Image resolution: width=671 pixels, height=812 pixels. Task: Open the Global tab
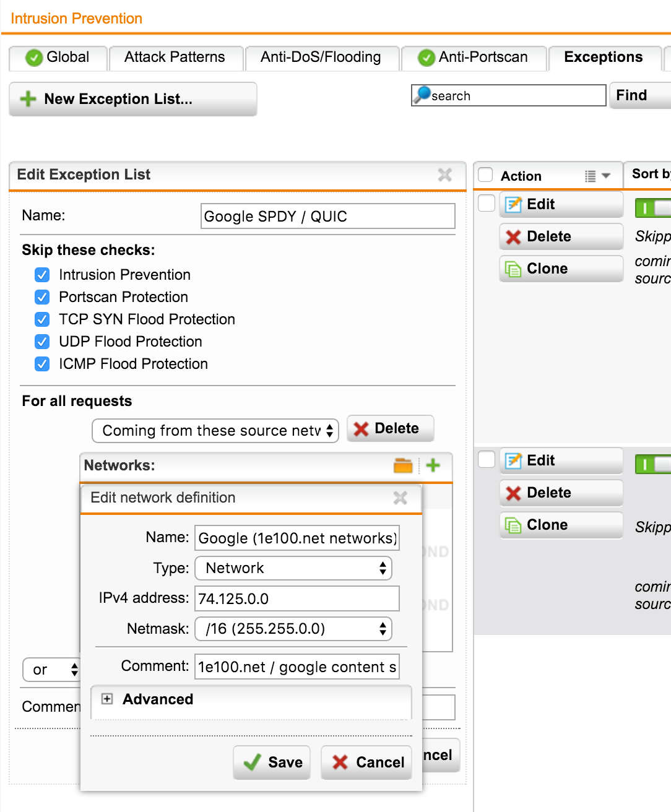pyautogui.click(x=58, y=58)
